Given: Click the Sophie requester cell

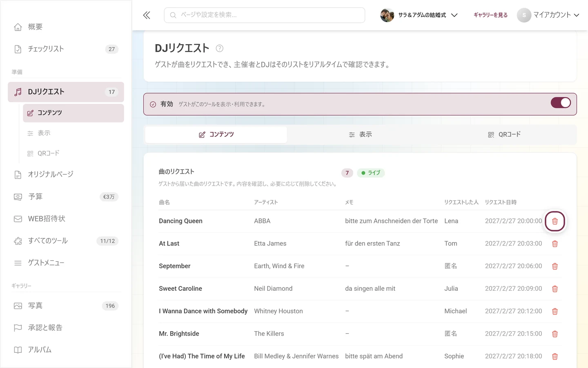Looking at the screenshot, I should [454, 356].
